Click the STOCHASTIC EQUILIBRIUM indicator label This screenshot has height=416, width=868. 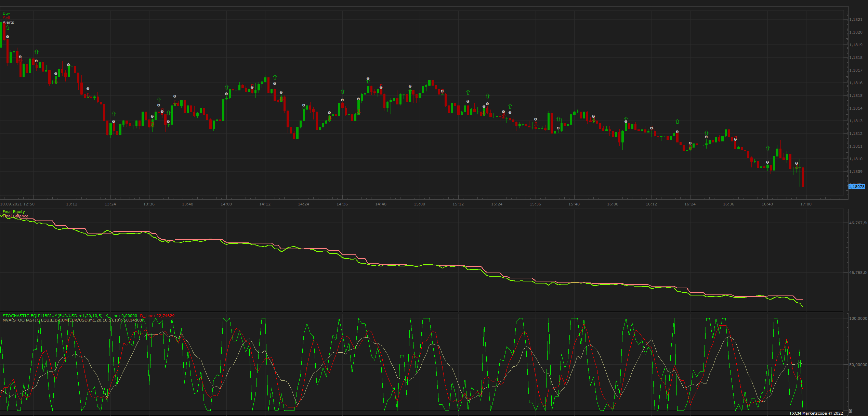pyautogui.click(x=53, y=316)
